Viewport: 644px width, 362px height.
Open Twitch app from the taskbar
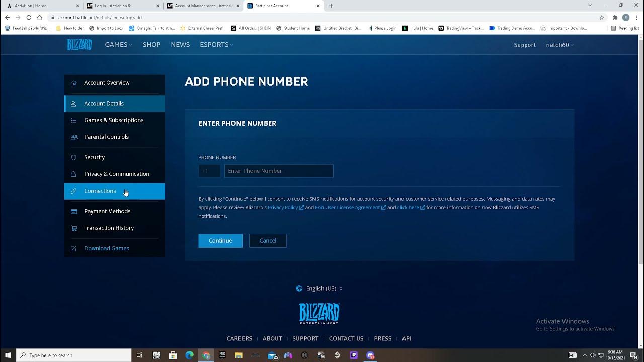(x=354, y=355)
